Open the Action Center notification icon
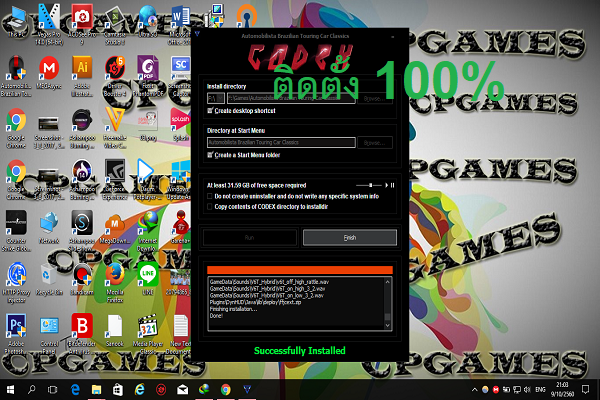This screenshot has height=400, width=600. 585,390
